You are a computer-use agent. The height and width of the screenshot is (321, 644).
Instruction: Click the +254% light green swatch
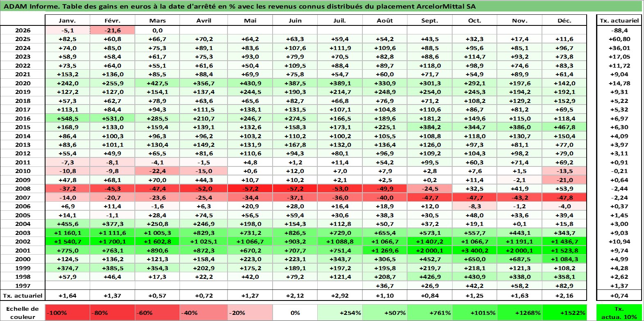pos(340,312)
